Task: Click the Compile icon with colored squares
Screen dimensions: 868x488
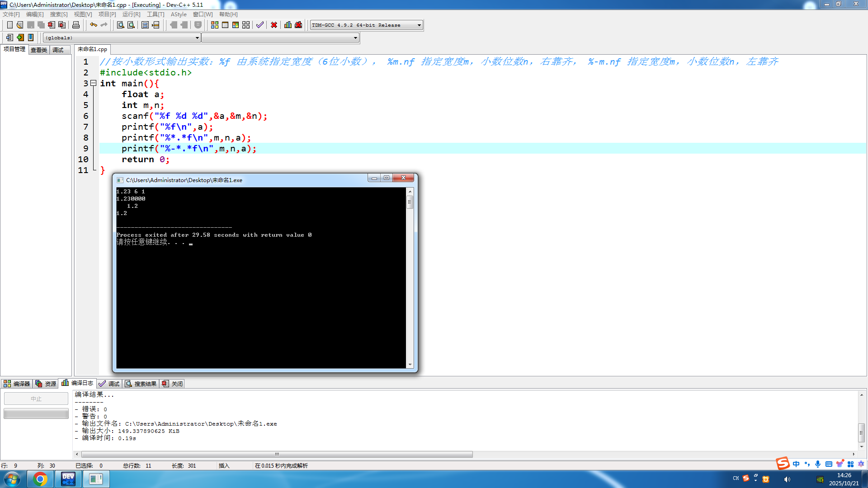Action: tap(215, 25)
